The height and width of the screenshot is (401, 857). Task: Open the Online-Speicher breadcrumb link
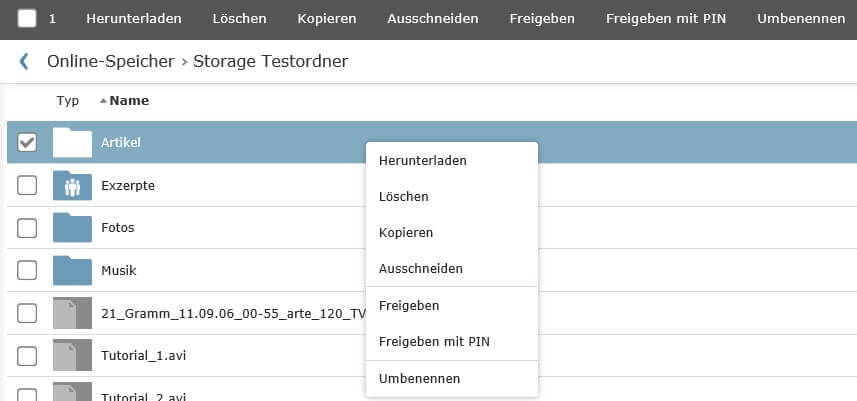[x=110, y=61]
